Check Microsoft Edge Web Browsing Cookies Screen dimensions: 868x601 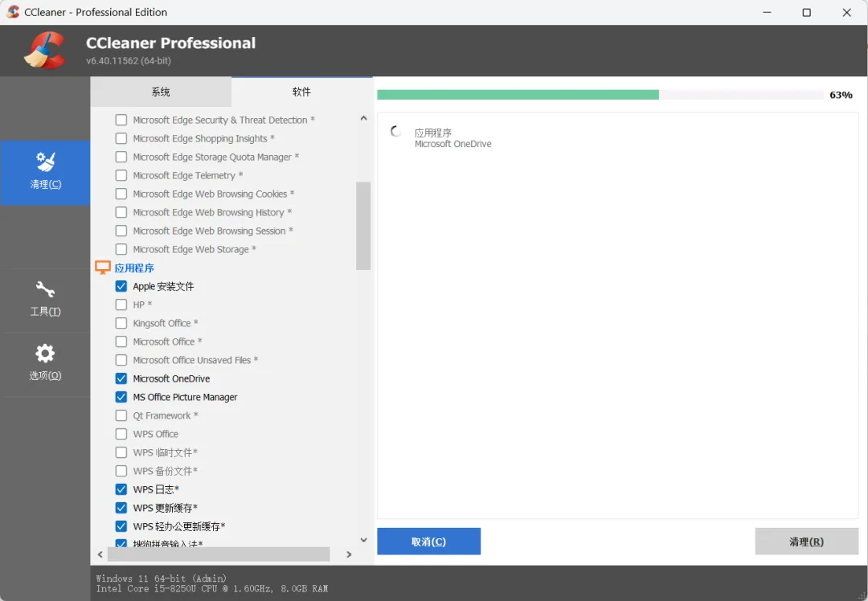pyautogui.click(x=121, y=194)
